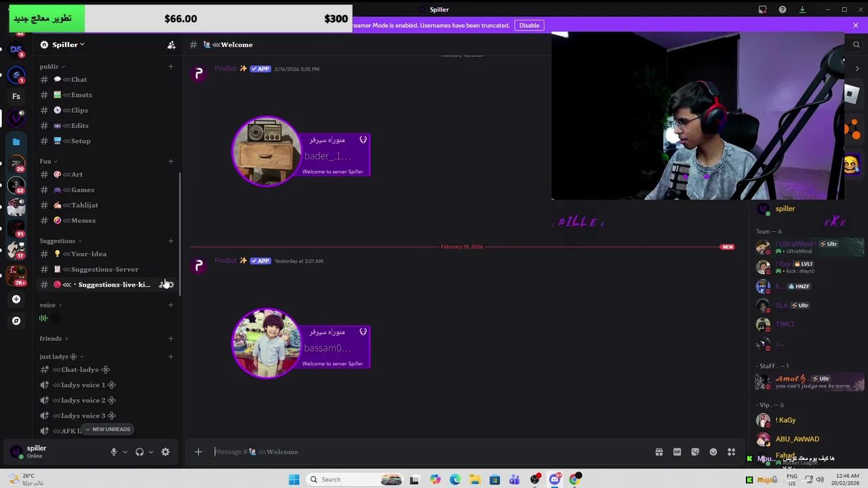This screenshot has height=488, width=868.
Task: Add a channel to the Suggestions category
Action: [x=171, y=241]
